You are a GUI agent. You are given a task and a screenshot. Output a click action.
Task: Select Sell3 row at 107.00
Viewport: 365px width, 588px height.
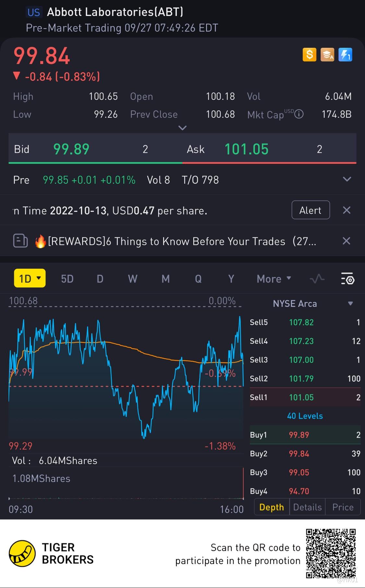(305, 360)
